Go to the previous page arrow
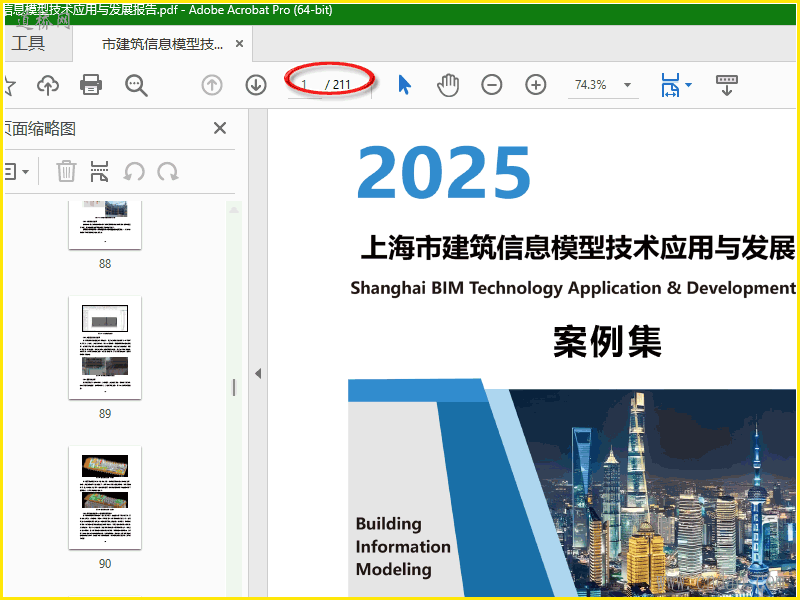The height and width of the screenshot is (600, 800). pos(212,85)
